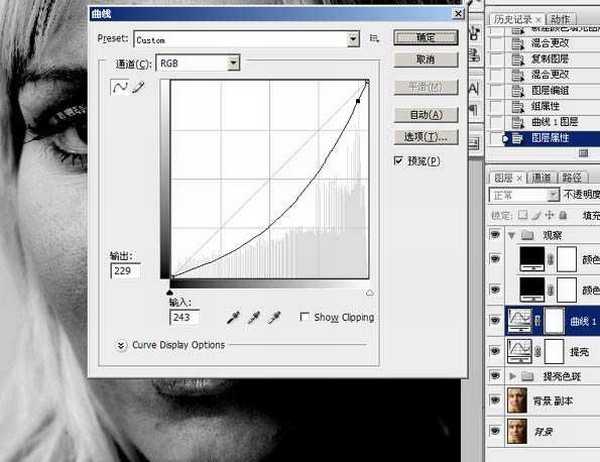Select the curve point editing tool
This screenshot has width=600, height=462.
(x=121, y=88)
